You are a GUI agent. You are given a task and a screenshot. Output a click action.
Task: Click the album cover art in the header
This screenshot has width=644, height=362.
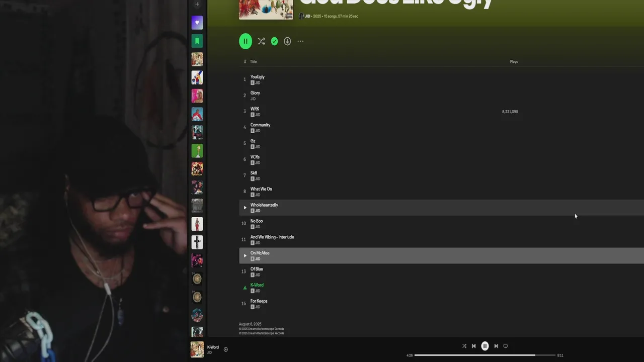click(266, 10)
